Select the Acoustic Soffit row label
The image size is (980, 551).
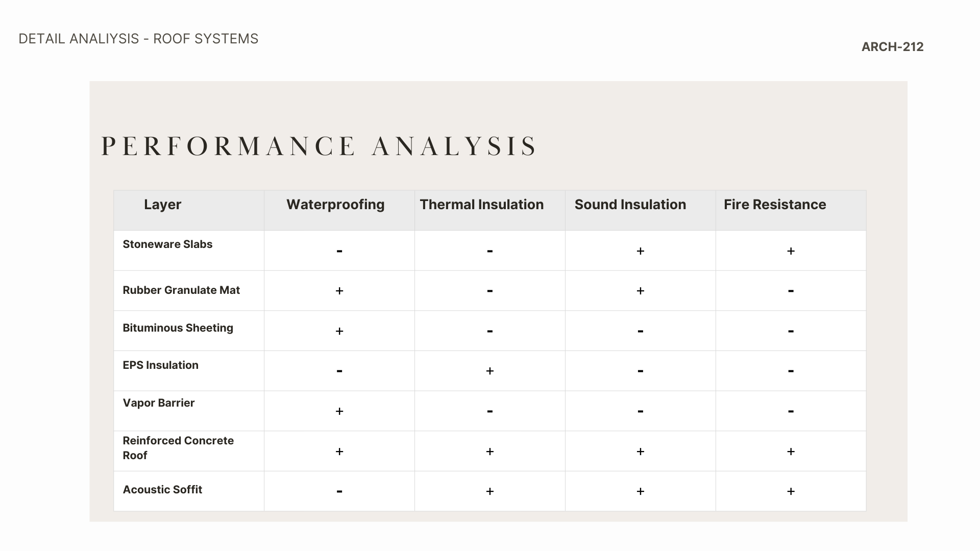(x=162, y=490)
